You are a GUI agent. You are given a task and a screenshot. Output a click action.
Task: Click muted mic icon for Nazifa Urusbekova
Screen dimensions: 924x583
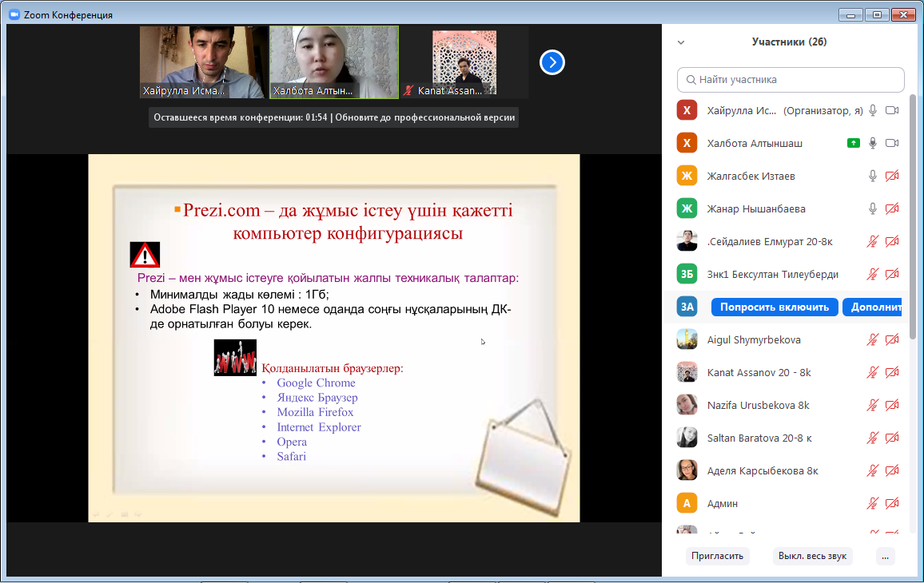[873, 405]
